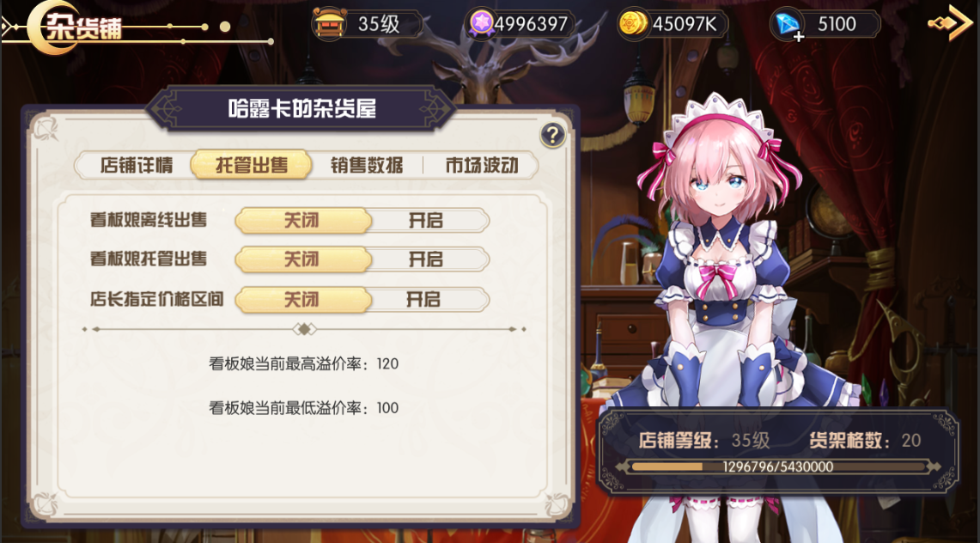Tap the gold coin currency icon

632,24
